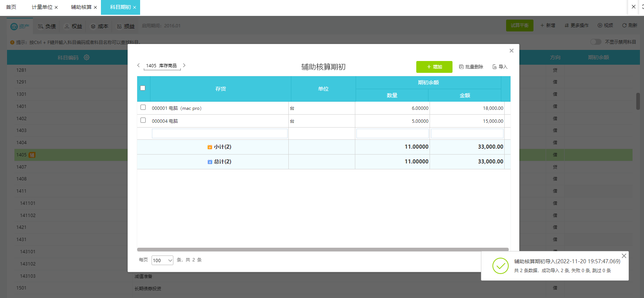644x298 pixels.
Task: Open the 1405 库存商品 account selector
Action: tap(162, 66)
